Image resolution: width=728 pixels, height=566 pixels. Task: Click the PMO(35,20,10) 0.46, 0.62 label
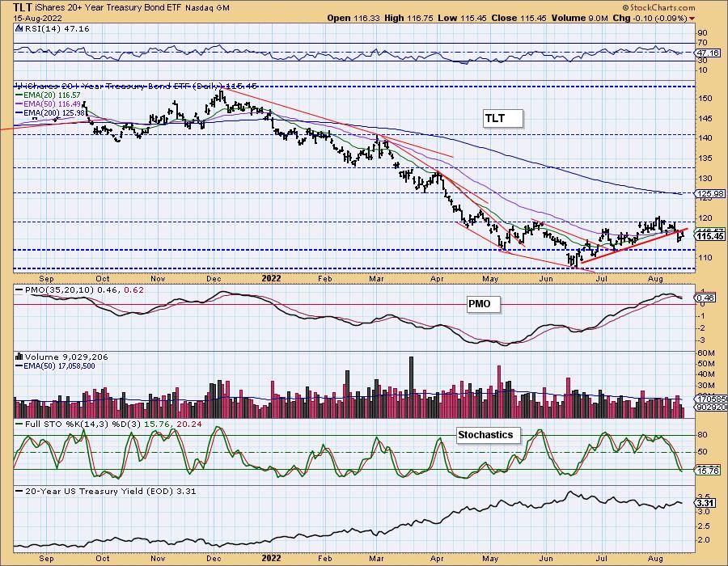coord(79,289)
